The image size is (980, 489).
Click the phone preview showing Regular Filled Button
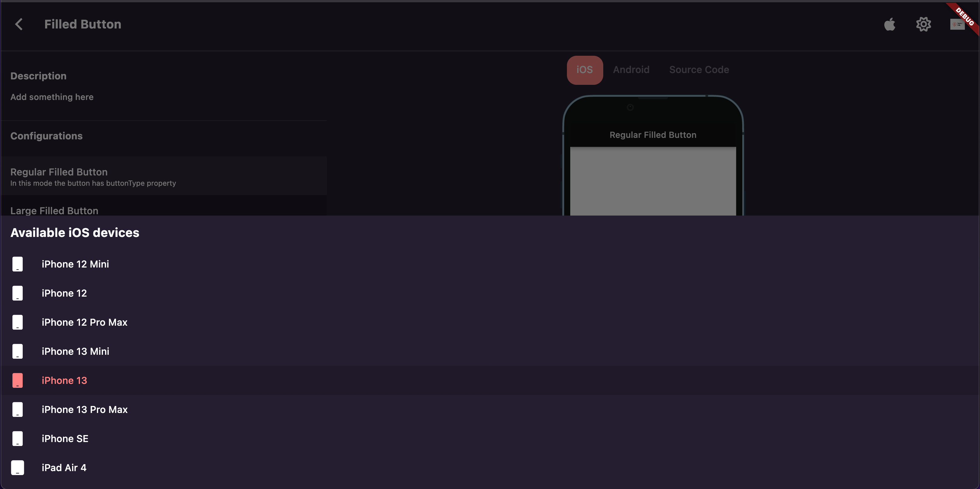click(652, 160)
